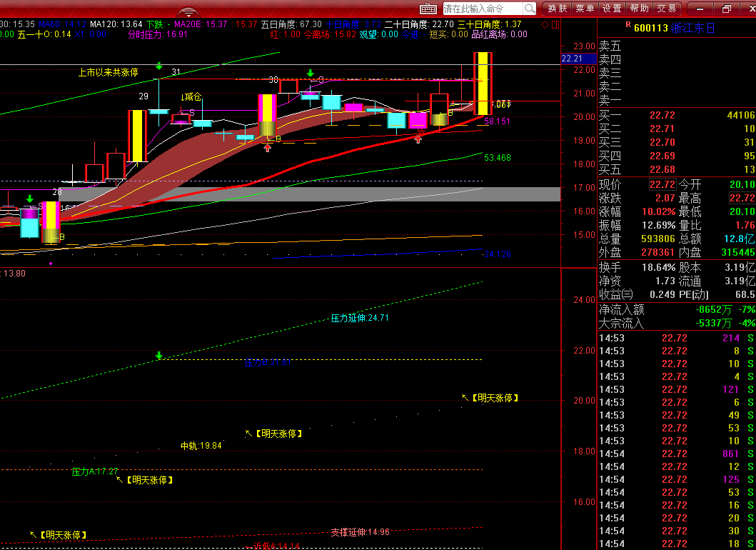Select the 买三 bid price 22.70
The height and width of the screenshot is (550, 756).
click(662, 142)
